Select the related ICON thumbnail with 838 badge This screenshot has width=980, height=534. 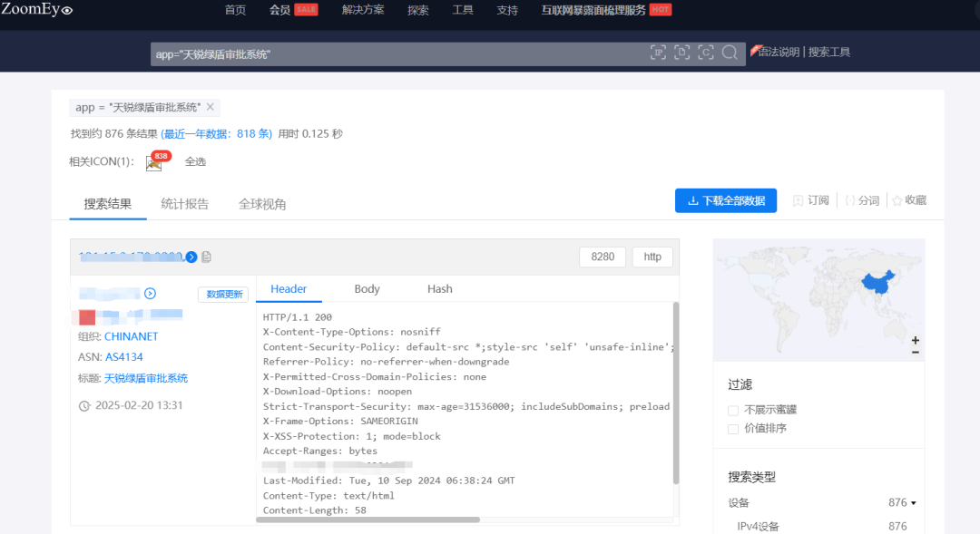click(x=153, y=163)
